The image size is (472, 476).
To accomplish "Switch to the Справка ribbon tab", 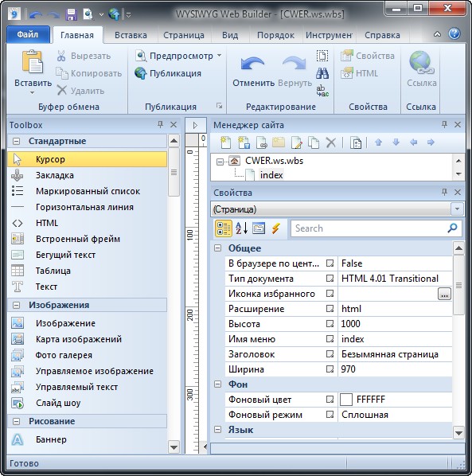I will (x=382, y=35).
